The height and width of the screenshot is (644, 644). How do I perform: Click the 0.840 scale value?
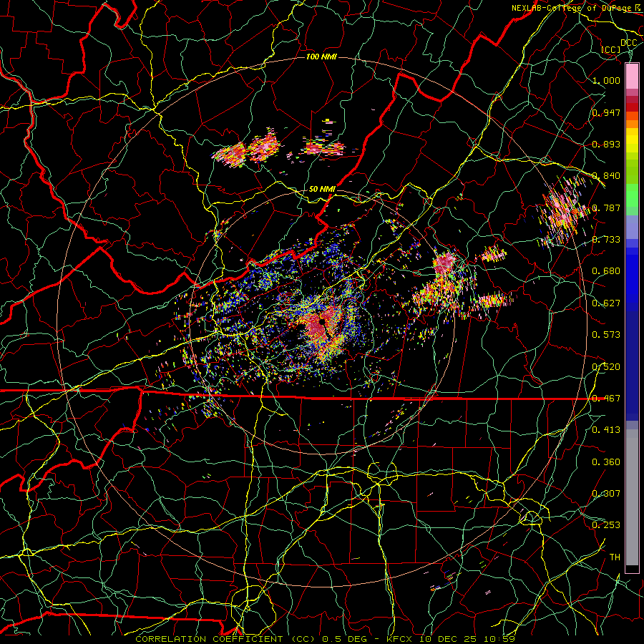pyautogui.click(x=606, y=176)
